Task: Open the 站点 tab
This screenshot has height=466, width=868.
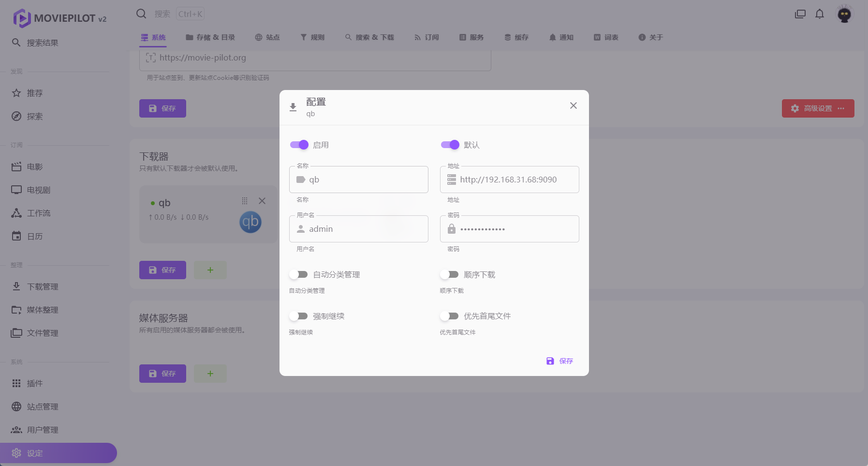Action: [x=267, y=37]
